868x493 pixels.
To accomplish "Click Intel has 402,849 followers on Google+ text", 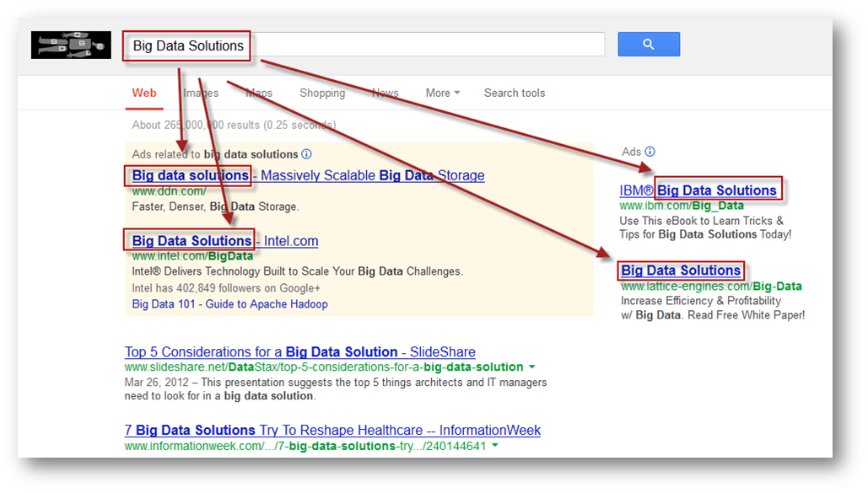I will [x=226, y=287].
